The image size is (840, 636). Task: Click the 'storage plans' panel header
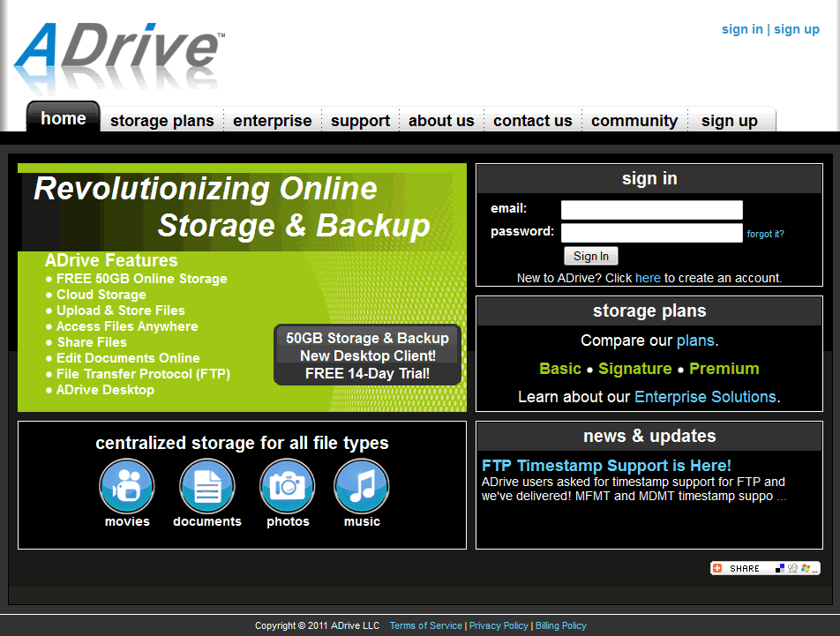click(x=649, y=311)
